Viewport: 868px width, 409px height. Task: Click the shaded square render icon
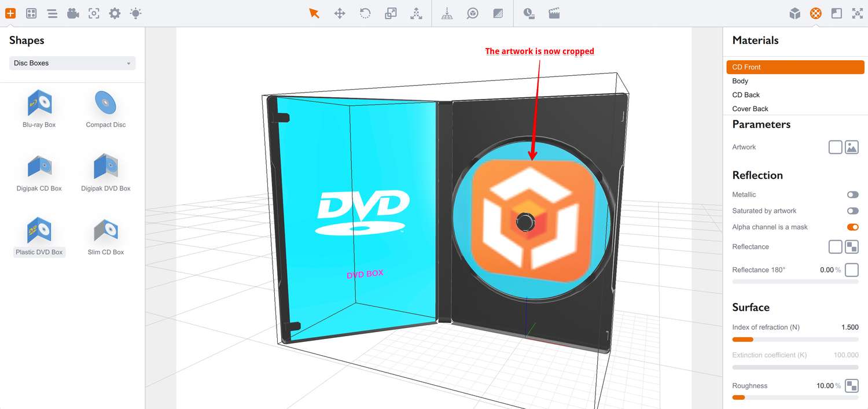click(x=498, y=13)
